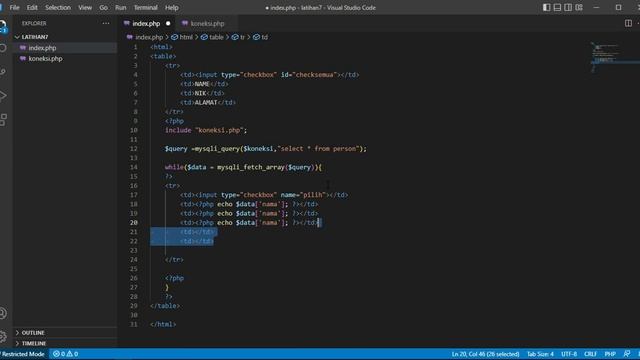Open the File menu
Image resolution: width=640 pixels, height=360 pixels.
click(14, 7)
